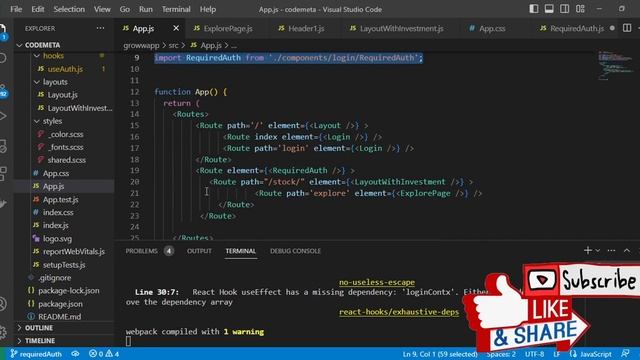Open reportWebVitals.js file

(73, 251)
